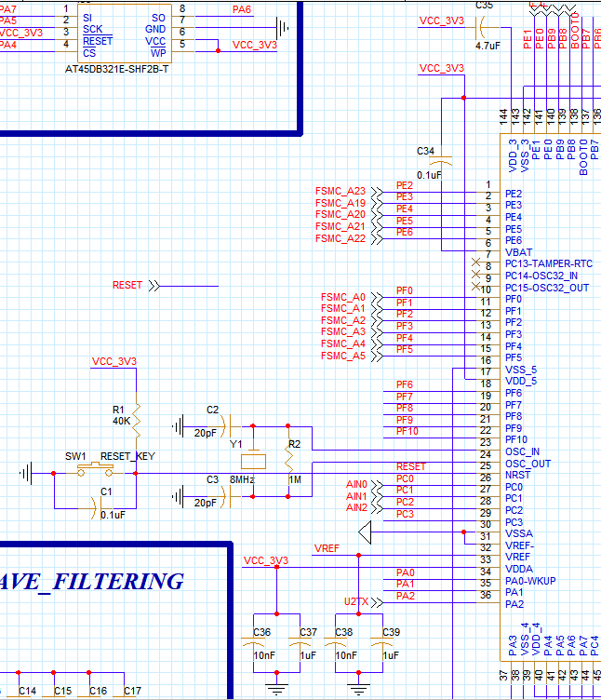This screenshot has width=601, height=700.
Task: Click ground symbol below C36 and C37
Action: point(276,688)
